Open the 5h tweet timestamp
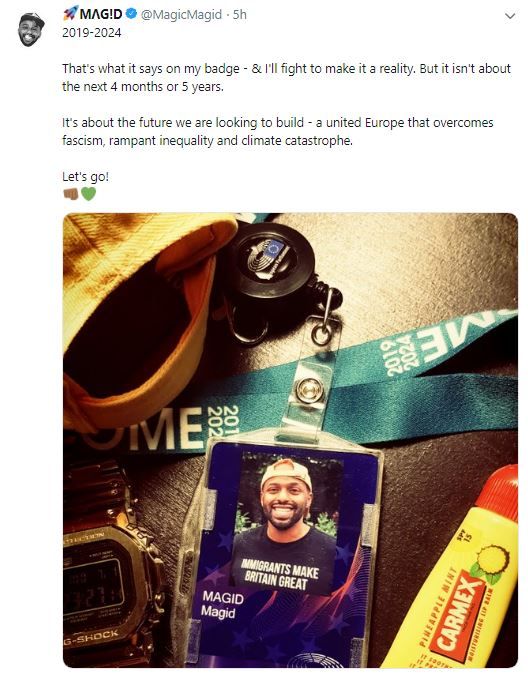 click(240, 15)
